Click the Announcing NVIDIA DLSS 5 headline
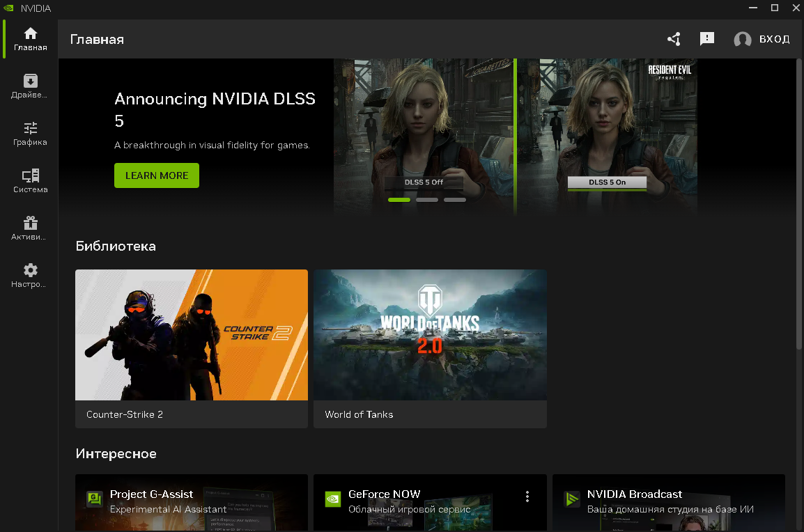 tap(215, 109)
